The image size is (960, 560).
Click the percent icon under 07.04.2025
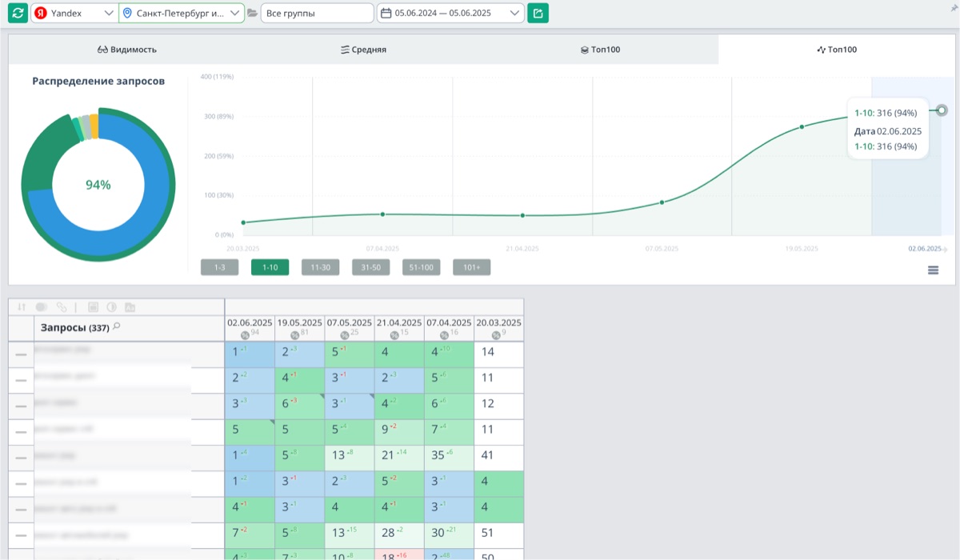[443, 335]
